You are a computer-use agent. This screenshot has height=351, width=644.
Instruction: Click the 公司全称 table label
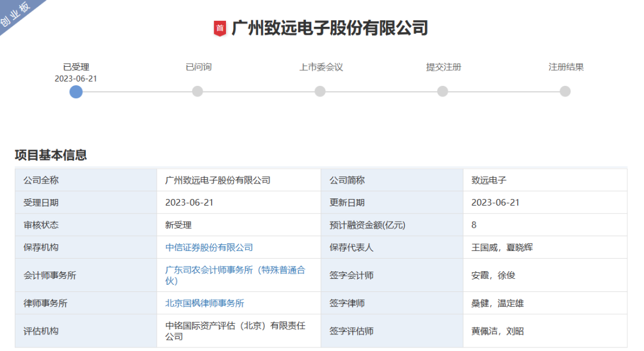coord(41,180)
